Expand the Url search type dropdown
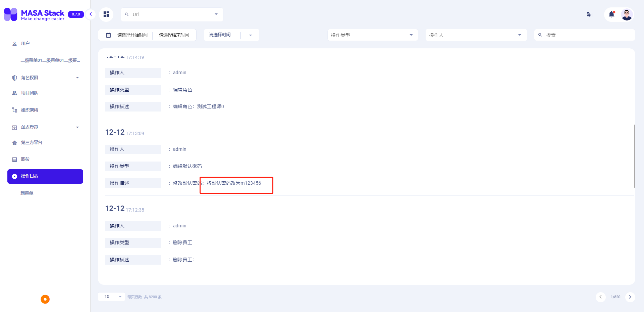Viewport: 644px width, 312px height. pyautogui.click(x=216, y=14)
